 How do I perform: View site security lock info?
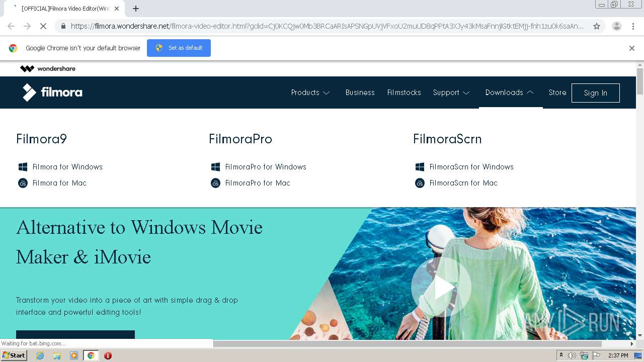63,26
